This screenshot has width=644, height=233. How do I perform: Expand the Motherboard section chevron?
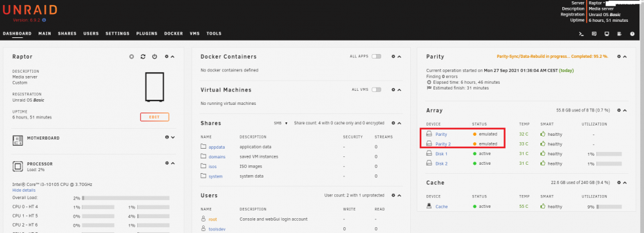[173, 138]
